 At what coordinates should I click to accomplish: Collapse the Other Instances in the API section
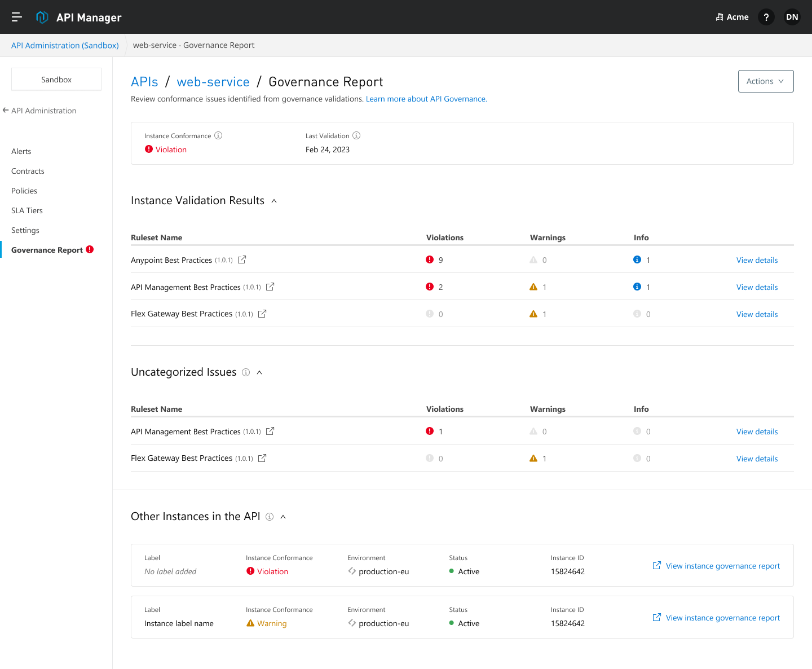point(283,517)
